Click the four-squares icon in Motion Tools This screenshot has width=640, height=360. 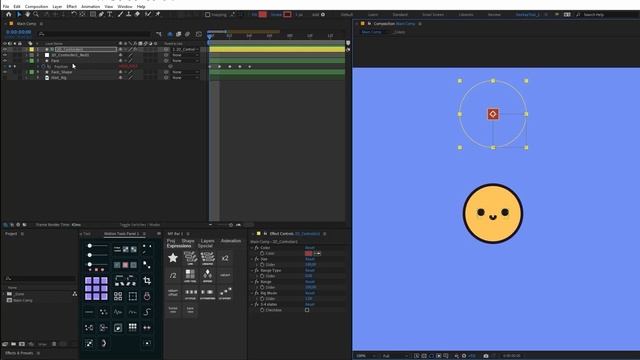click(118, 296)
